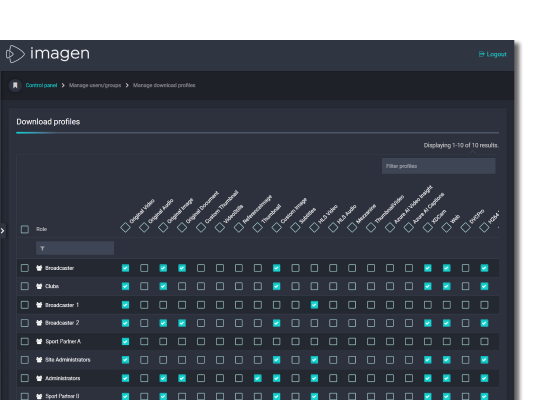The image size is (538, 400).
Task: Click the group icon beside Site Administrators
Action: click(39, 360)
